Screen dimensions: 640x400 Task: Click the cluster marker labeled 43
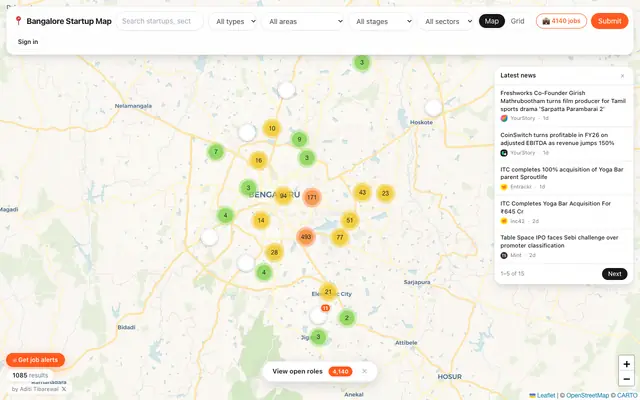click(x=362, y=193)
